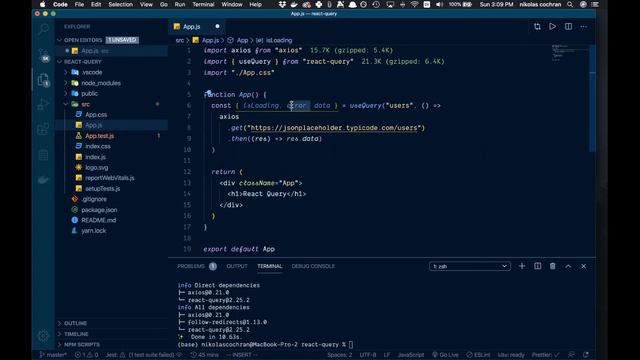Open the Manage gear in activity bar

point(43,336)
